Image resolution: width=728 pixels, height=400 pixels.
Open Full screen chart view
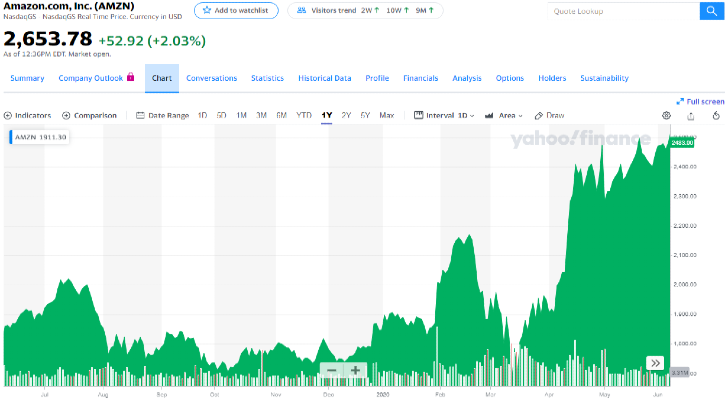(700, 101)
